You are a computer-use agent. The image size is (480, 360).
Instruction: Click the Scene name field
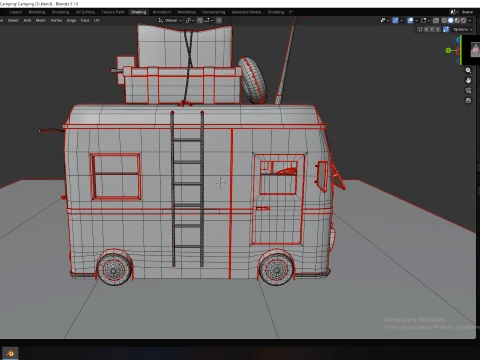point(467,12)
